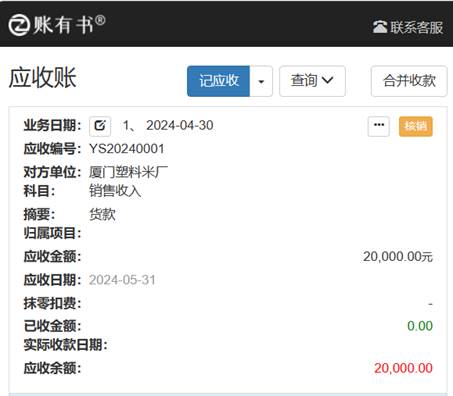Select the business date 2024-04-30
The image size is (453, 396).
(x=180, y=126)
